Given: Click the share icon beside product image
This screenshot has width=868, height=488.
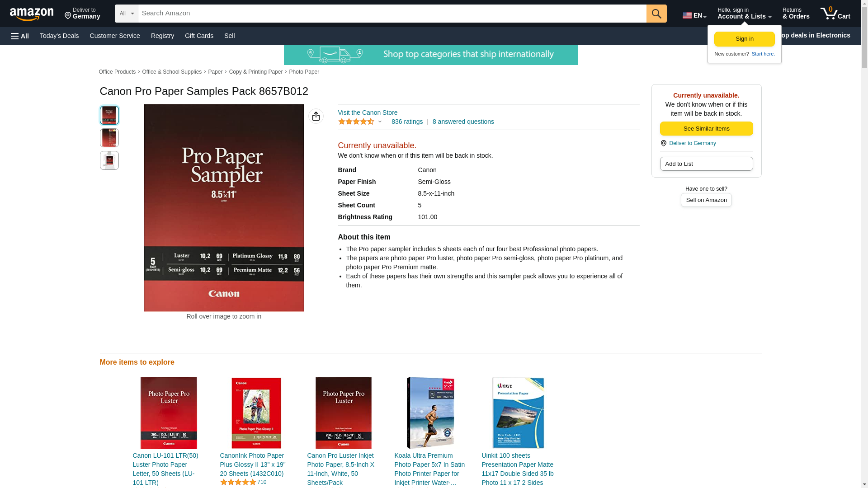Looking at the screenshot, I should (x=316, y=116).
